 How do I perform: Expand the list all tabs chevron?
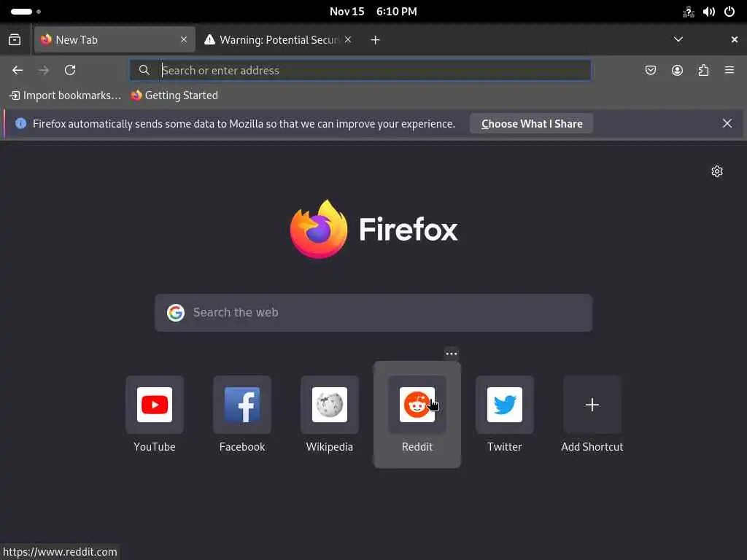678,39
